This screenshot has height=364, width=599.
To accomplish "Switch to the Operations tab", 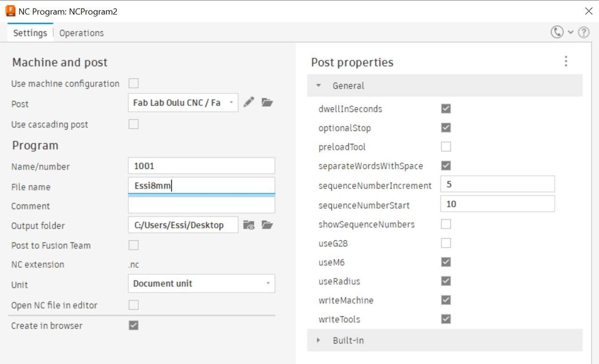I will click(81, 33).
